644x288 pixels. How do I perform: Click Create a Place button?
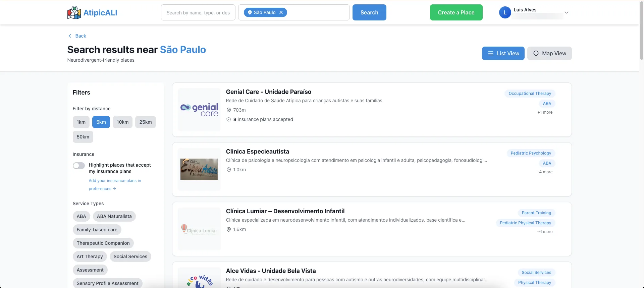[456, 12]
